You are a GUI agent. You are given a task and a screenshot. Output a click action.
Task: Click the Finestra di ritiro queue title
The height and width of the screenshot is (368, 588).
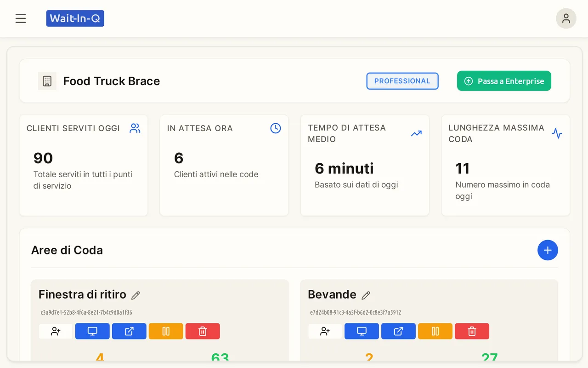coord(82,294)
